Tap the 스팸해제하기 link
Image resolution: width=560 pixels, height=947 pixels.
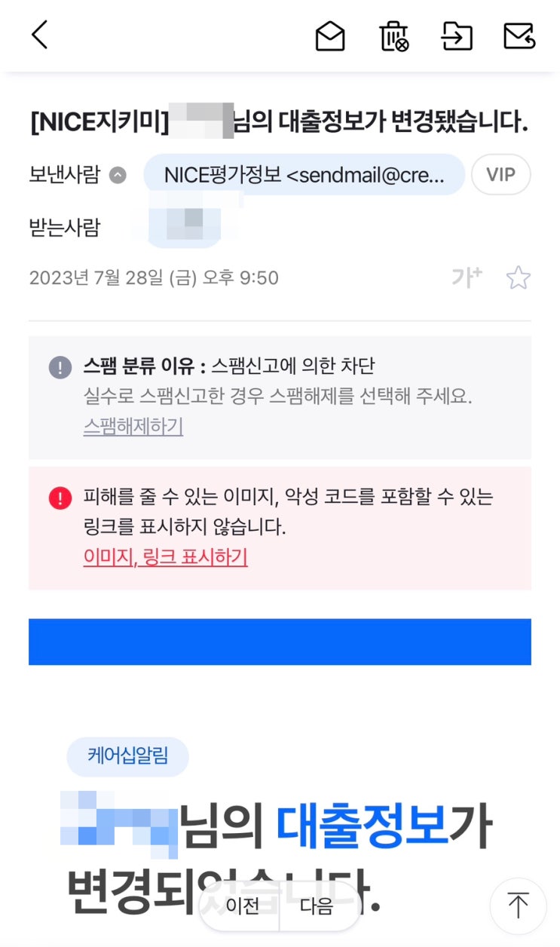point(133,427)
